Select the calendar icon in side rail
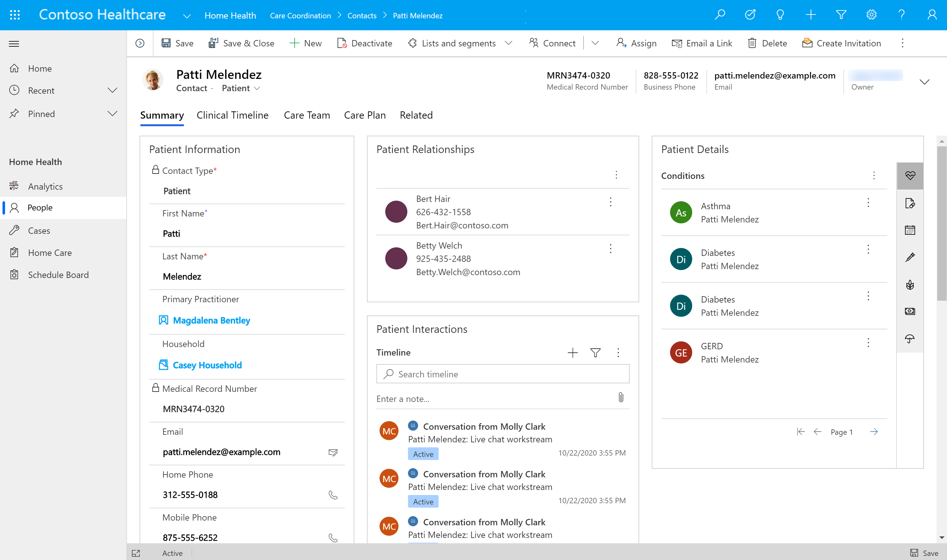The height and width of the screenshot is (560, 947). (910, 230)
